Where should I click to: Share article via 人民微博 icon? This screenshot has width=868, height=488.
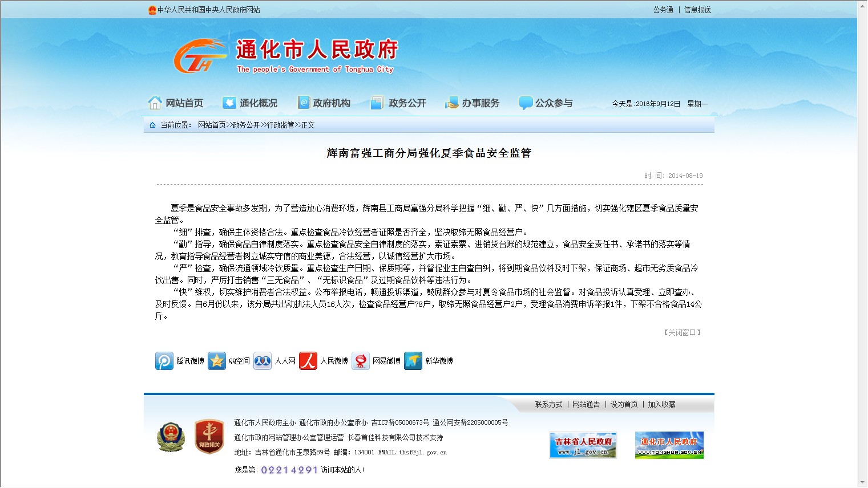coord(308,361)
